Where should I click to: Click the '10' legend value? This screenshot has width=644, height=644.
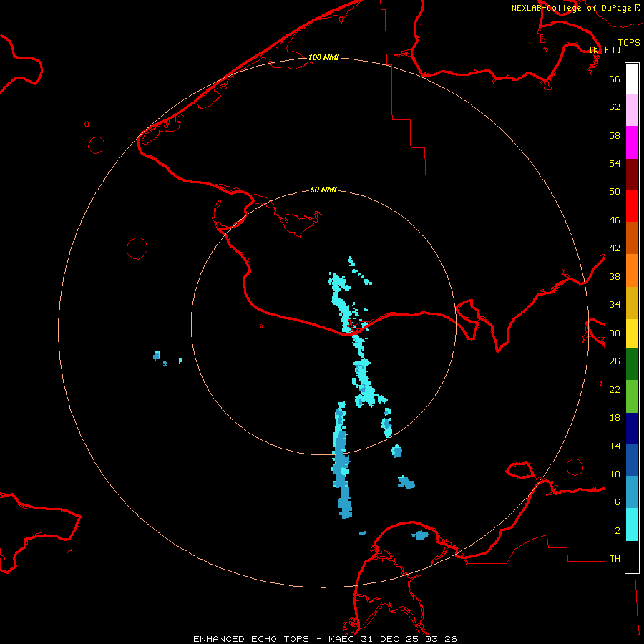pos(615,474)
